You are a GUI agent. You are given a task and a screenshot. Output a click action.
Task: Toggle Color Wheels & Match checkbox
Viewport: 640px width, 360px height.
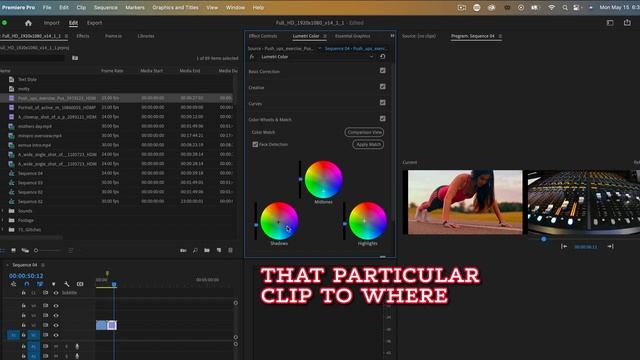(x=382, y=118)
